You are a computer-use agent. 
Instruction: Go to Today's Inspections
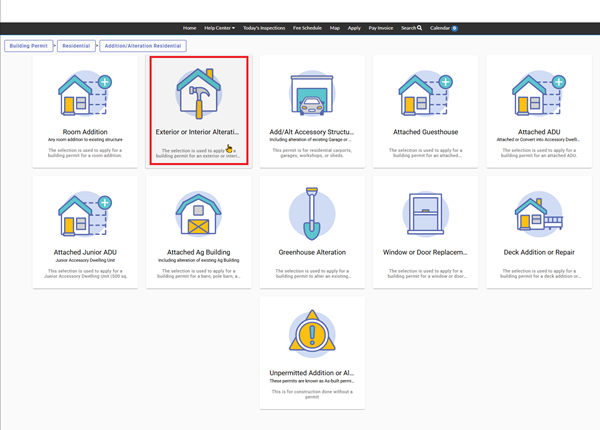click(264, 28)
